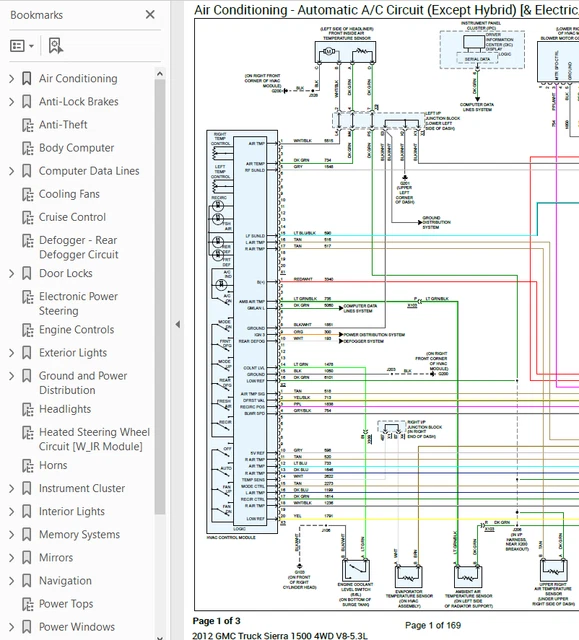
Task: Select the Body Computer bookmark
Action: (x=76, y=148)
